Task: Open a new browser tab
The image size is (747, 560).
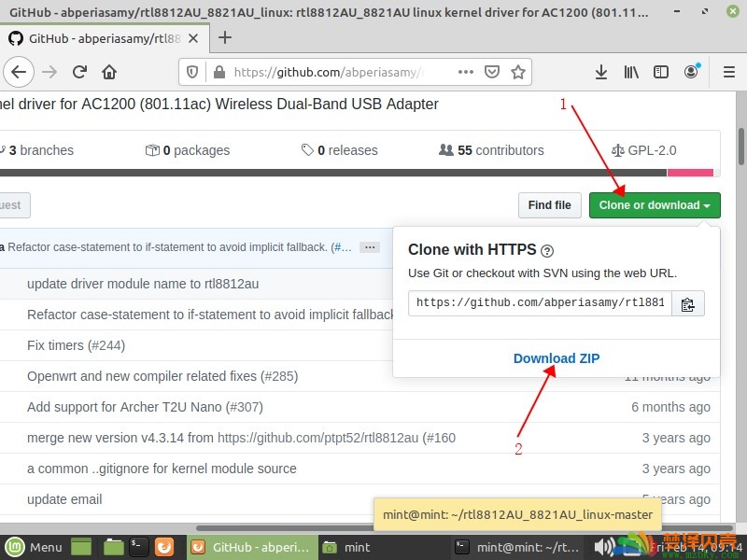Action: pyautogui.click(x=225, y=37)
